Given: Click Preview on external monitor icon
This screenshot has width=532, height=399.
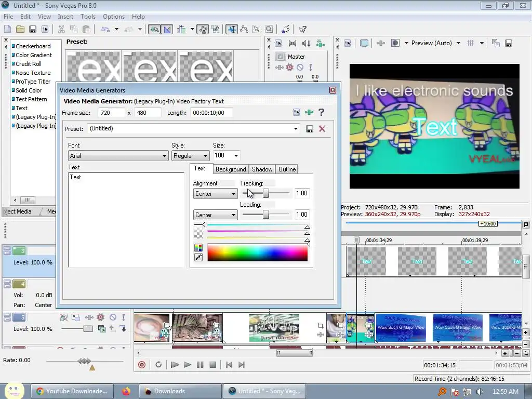Looking at the screenshot, I should [364, 43].
